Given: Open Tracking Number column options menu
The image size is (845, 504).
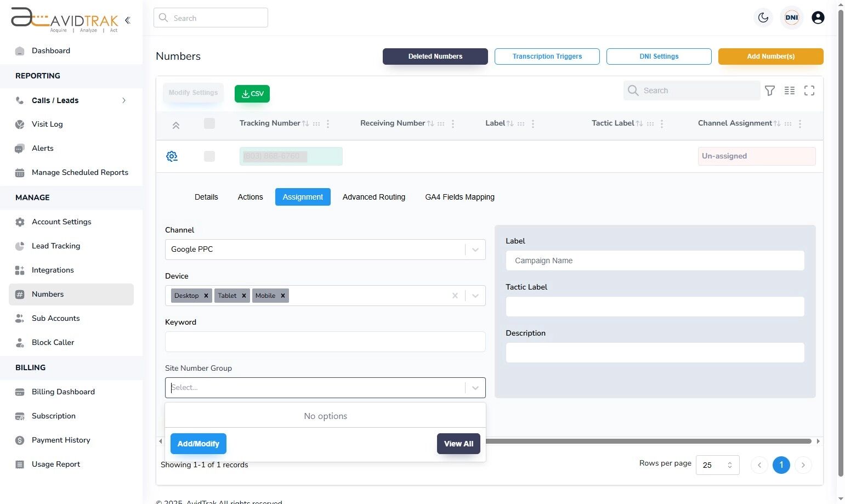Looking at the screenshot, I should pyautogui.click(x=328, y=124).
